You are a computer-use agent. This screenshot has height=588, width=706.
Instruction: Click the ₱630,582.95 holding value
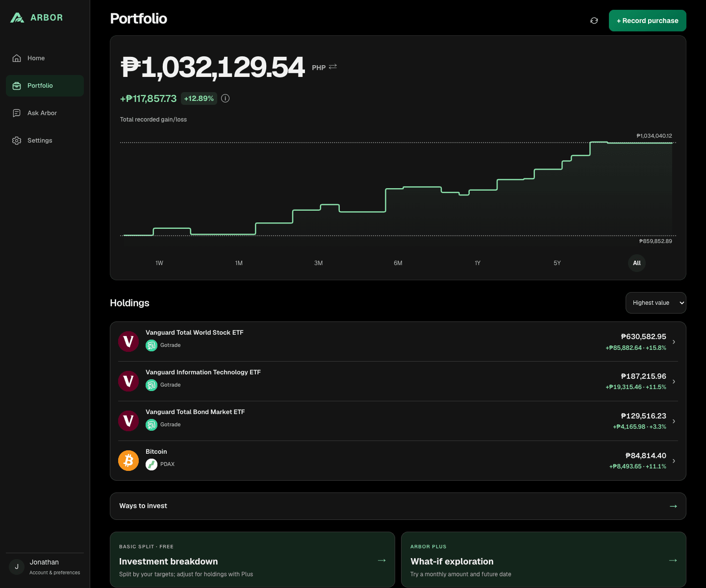point(643,337)
